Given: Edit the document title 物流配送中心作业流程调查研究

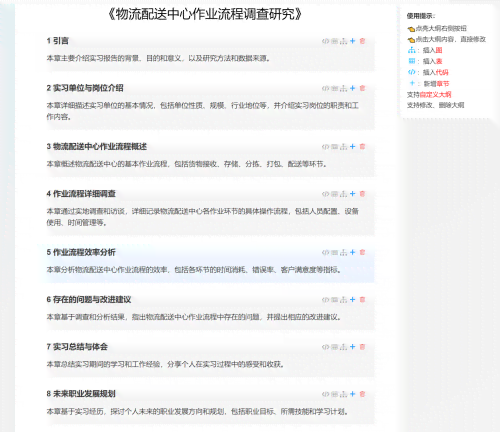Looking at the screenshot, I should 205,14.
